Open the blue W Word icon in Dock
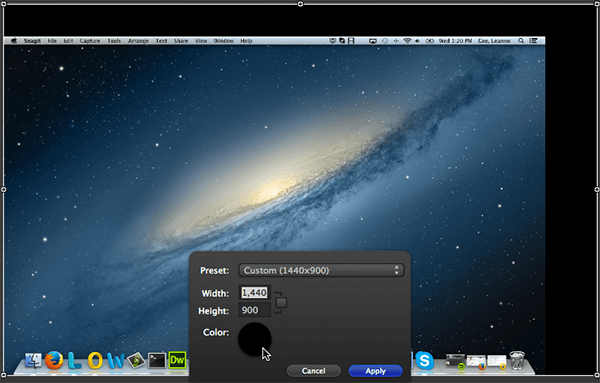Viewport: 600px width, 383px height. click(x=116, y=360)
